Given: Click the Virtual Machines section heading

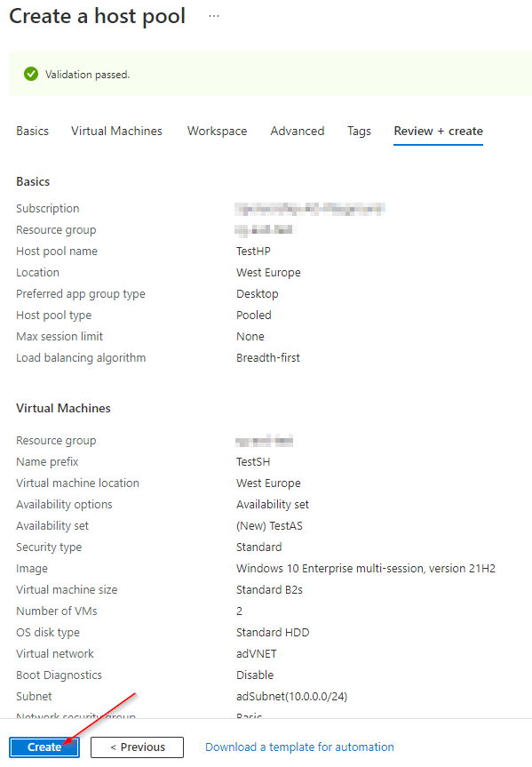Looking at the screenshot, I should [x=63, y=408].
